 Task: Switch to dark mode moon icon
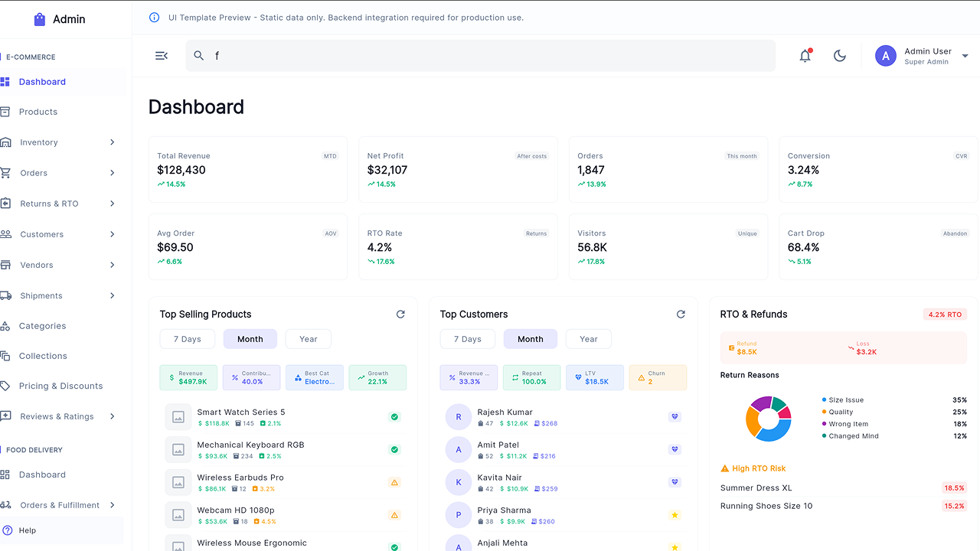[840, 56]
